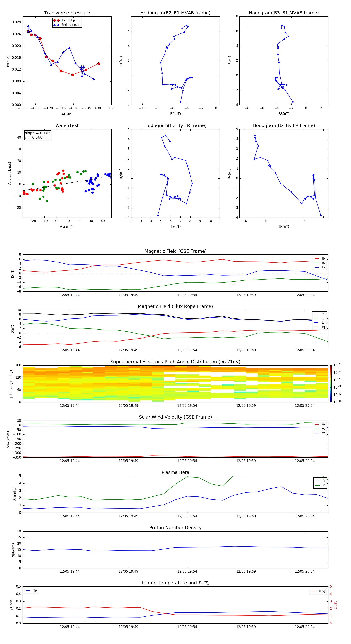
Task: Click |B| legend entry in flux rope plot
Action: coord(320,327)
